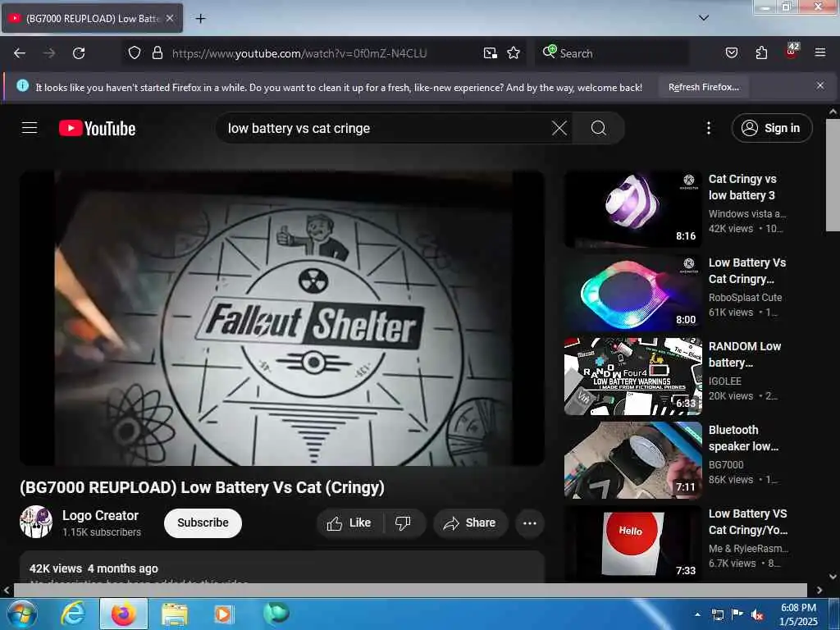Open Windows Explorer folder taskbar icon
The width and height of the screenshot is (840, 630).
[174, 614]
